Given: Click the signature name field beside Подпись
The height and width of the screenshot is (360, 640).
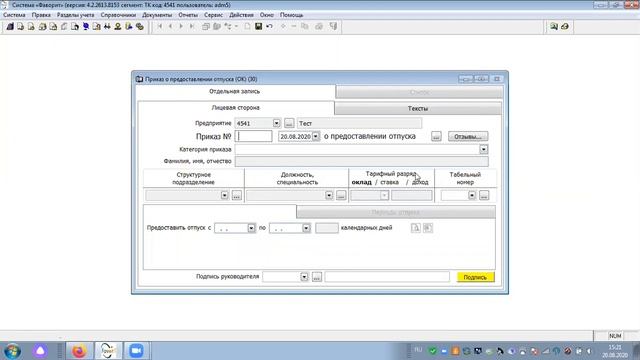Looking at the screenshot, I should [x=387, y=277].
